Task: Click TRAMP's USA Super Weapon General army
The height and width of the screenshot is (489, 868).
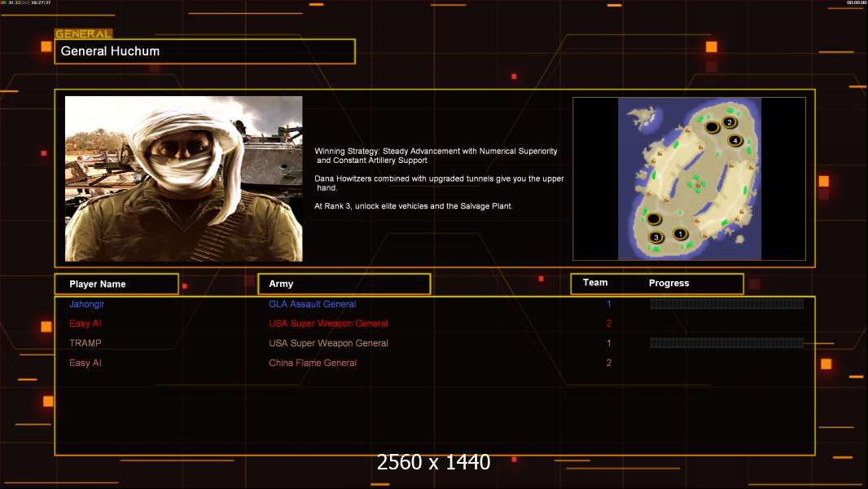Action: click(x=328, y=343)
